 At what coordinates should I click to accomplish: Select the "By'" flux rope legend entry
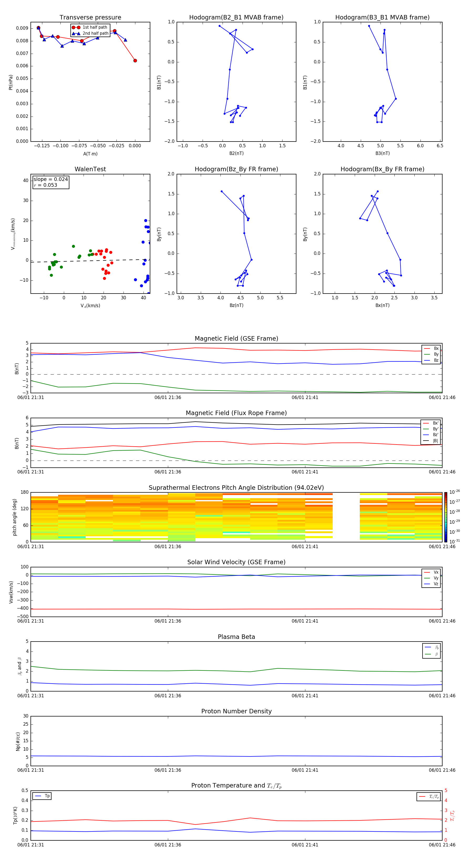(x=431, y=429)
